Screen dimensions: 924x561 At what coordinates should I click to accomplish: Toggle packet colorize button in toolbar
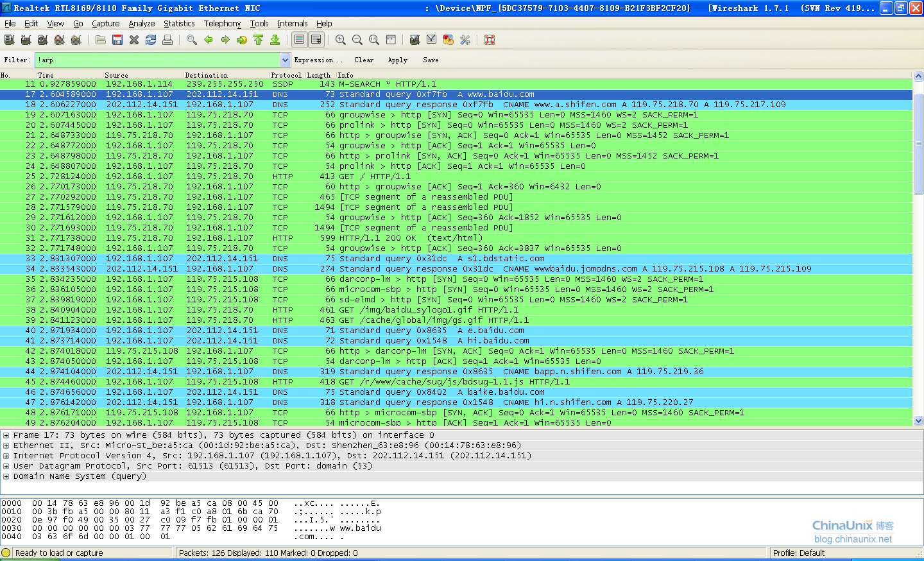point(299,40)
